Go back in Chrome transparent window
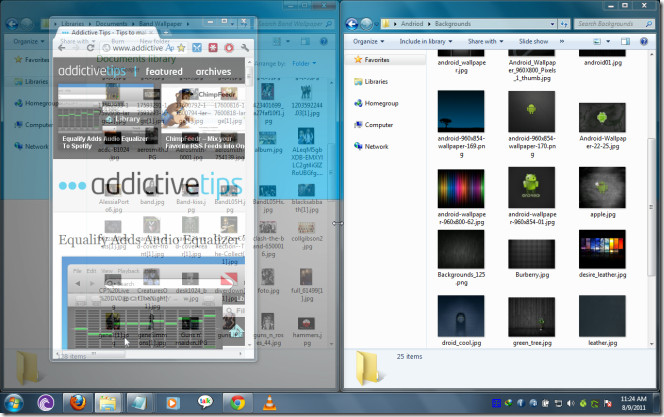The image size is (664, 417). tap(62, 48)
